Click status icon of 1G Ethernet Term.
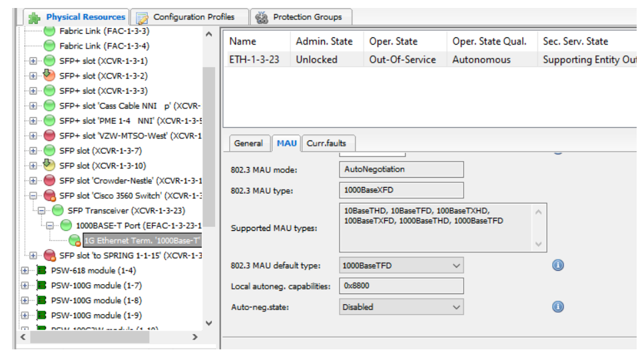 tap(75, 240)
